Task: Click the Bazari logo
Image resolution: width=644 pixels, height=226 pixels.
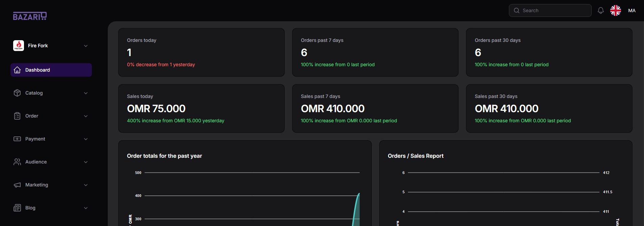Action: (30, 16)
